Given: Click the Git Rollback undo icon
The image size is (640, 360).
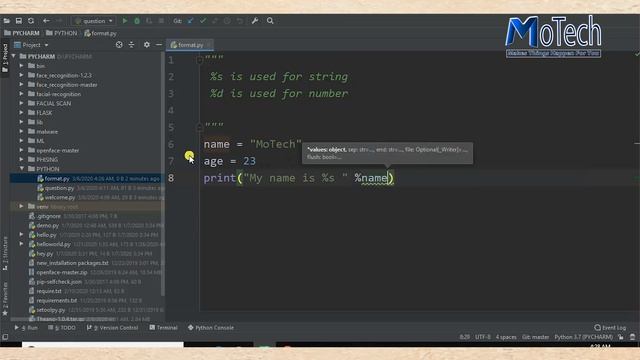Looking at the screenshot, I should [x=240, y=21].
